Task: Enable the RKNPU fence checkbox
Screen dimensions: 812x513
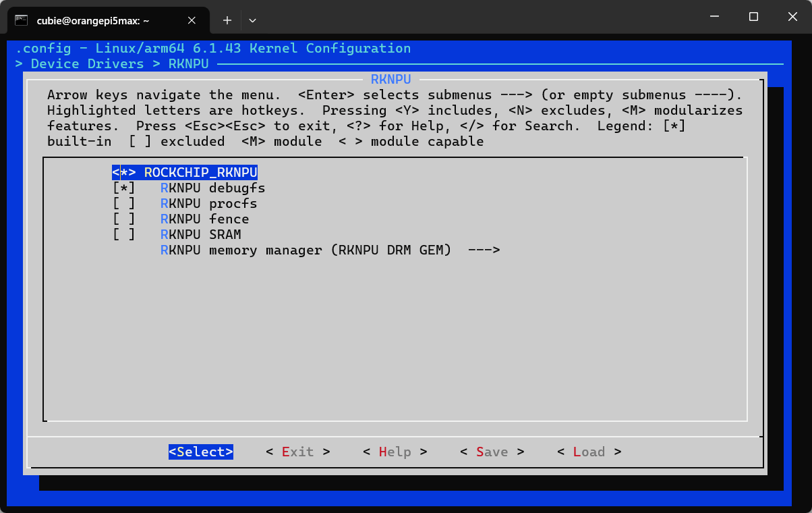Action: 124,219
